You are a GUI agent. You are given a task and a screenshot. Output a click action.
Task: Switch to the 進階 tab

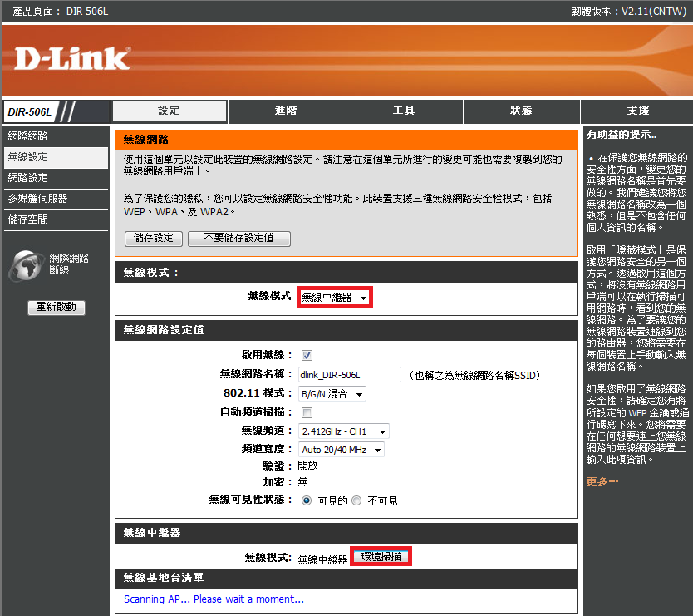[287, 111]
